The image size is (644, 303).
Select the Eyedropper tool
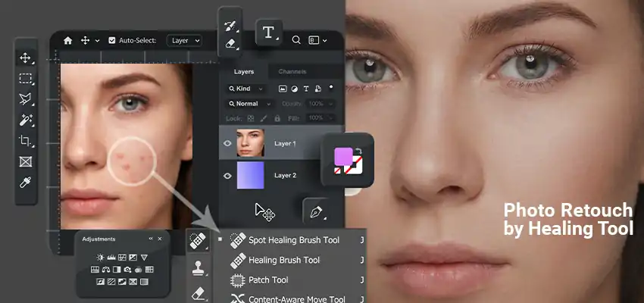pyautogui.click(x=26, y=182)
